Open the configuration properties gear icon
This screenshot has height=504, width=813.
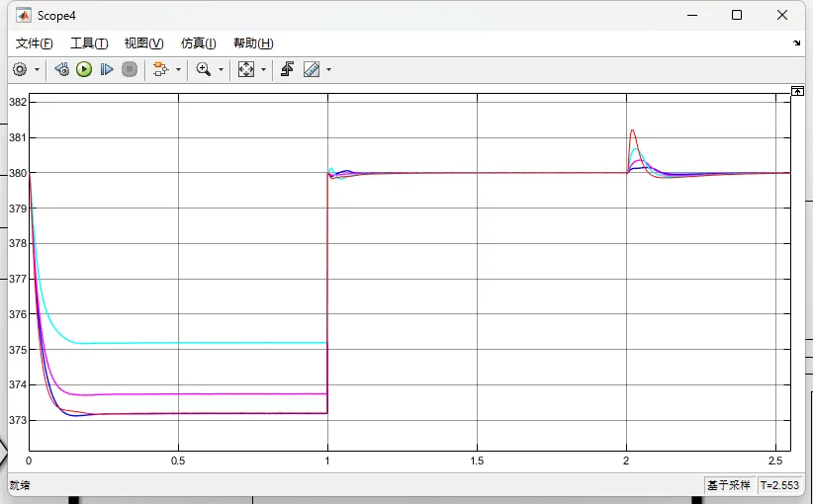(20, 69)
